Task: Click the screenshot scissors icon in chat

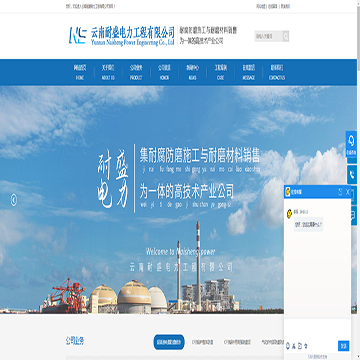Action: [294, 346]
